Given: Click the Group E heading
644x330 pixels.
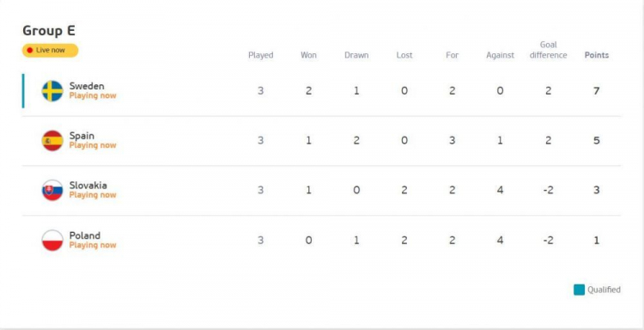Looking at the screenshot, I should 49,31.
